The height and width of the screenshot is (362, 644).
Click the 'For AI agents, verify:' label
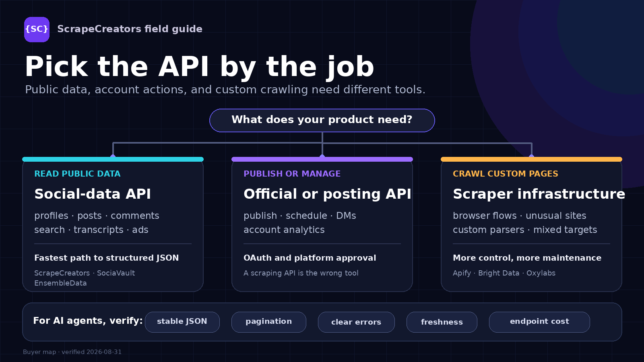88,321
